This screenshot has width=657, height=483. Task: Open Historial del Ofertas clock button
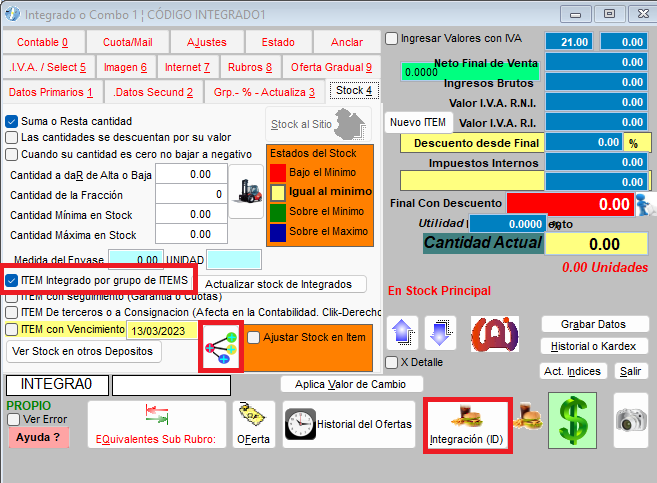(x=349, y=424)
